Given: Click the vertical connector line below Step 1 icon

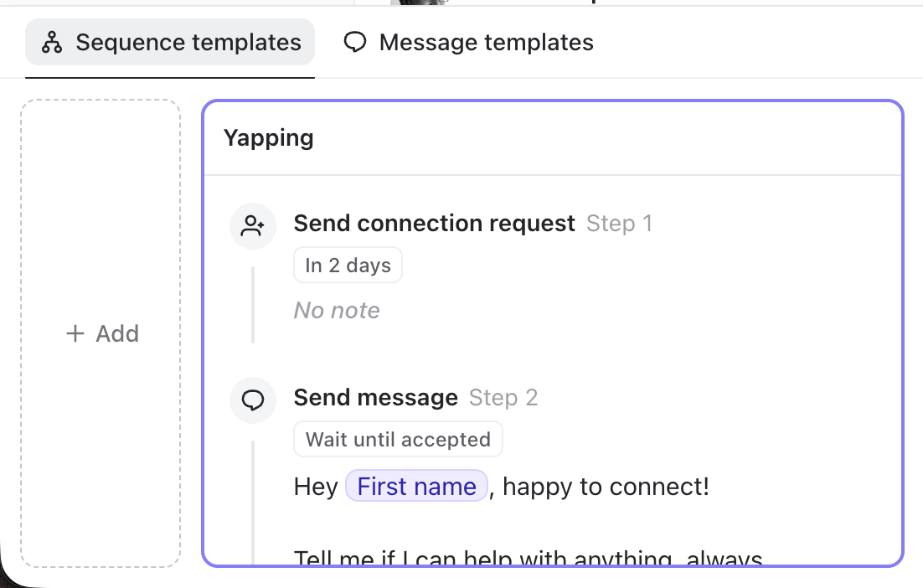Looking at the screenshot, I should pyautogui.click(x=253, y=304).
